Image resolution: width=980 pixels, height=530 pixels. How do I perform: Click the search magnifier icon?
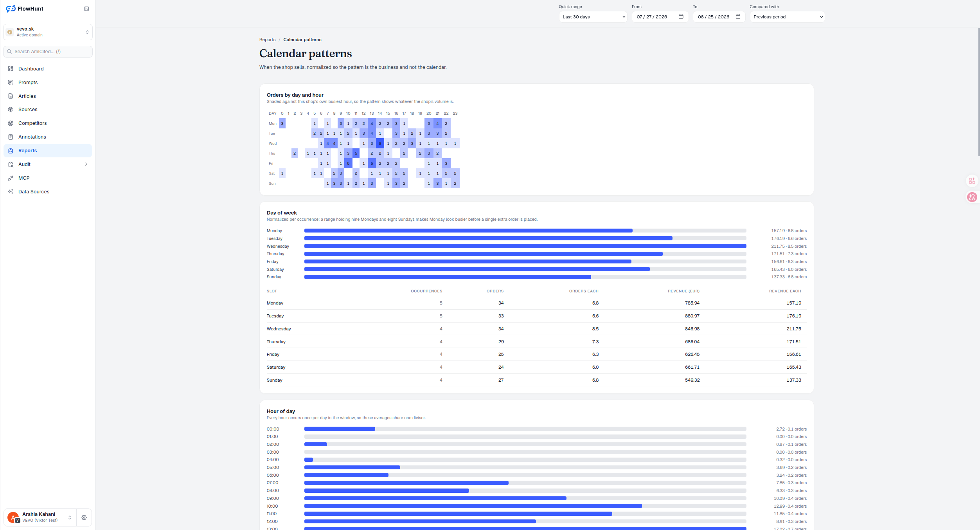[9, 52]
